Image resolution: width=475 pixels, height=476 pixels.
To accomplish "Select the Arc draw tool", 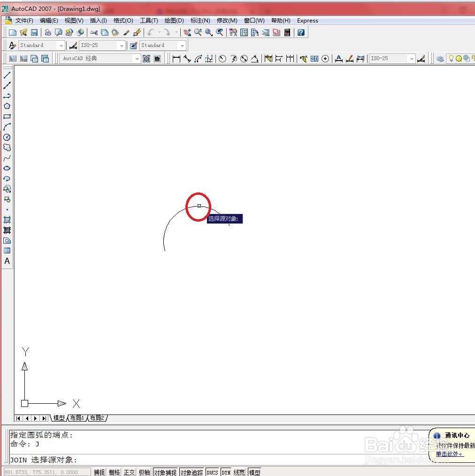I will [x=7, y=127].
